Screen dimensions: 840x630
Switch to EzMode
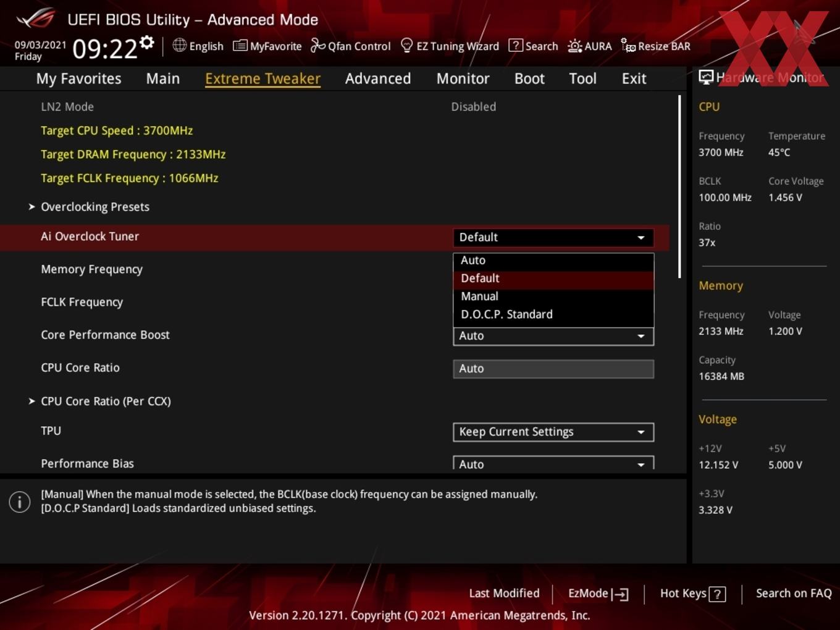pyautogui.click(x=598, y=594)
